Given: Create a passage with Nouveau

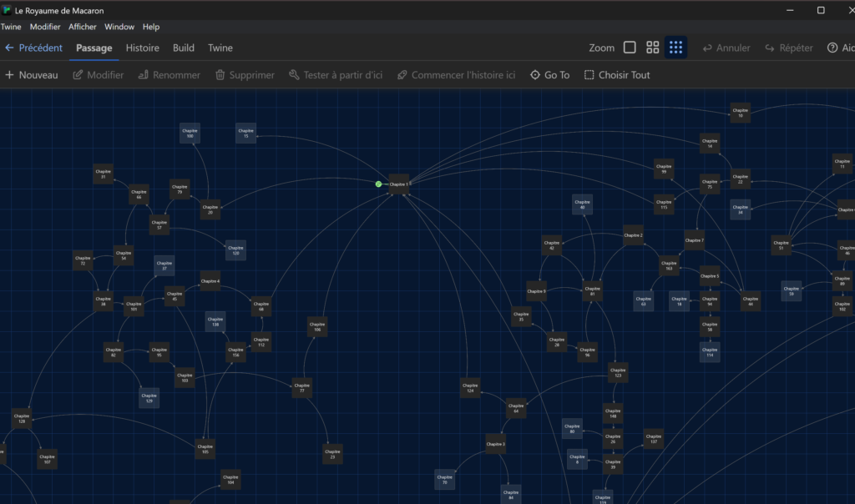Looking at the screenshot, I should click(x=32, y=75).
